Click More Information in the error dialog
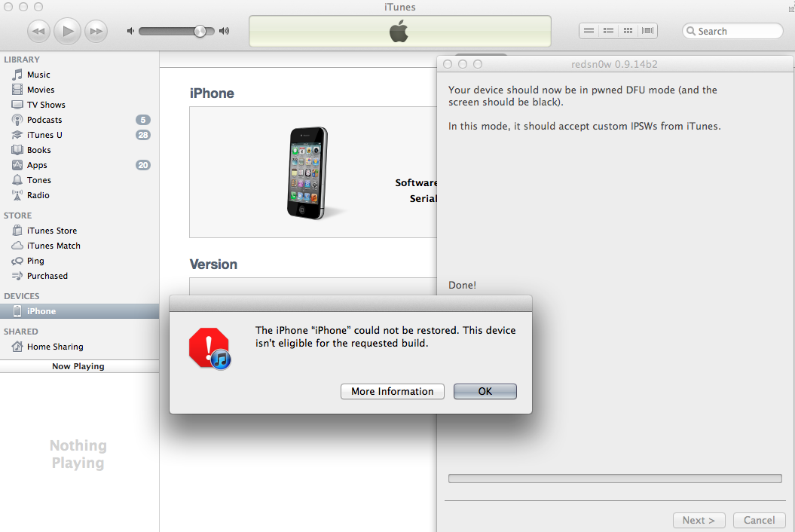 tap(393, 392)
